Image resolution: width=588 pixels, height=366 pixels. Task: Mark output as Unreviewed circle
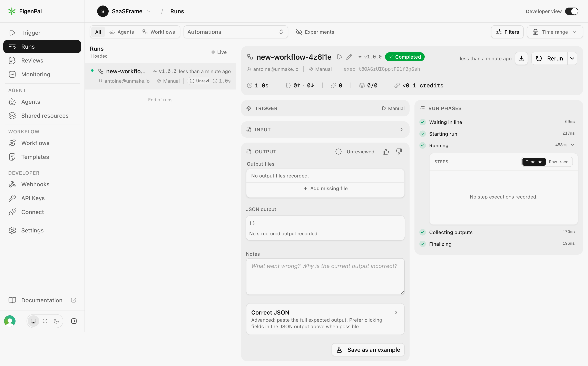338,152
